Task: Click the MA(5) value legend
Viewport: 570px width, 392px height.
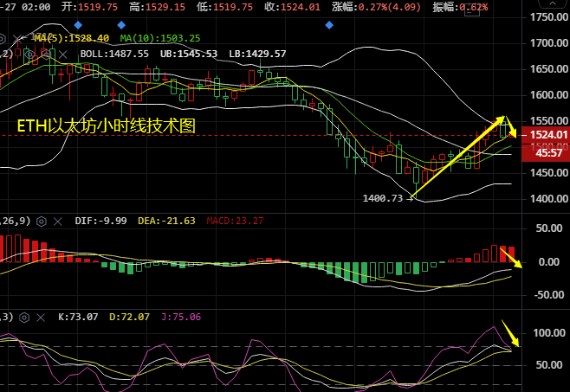Action: pyautogui.click(x=72, y=39)
